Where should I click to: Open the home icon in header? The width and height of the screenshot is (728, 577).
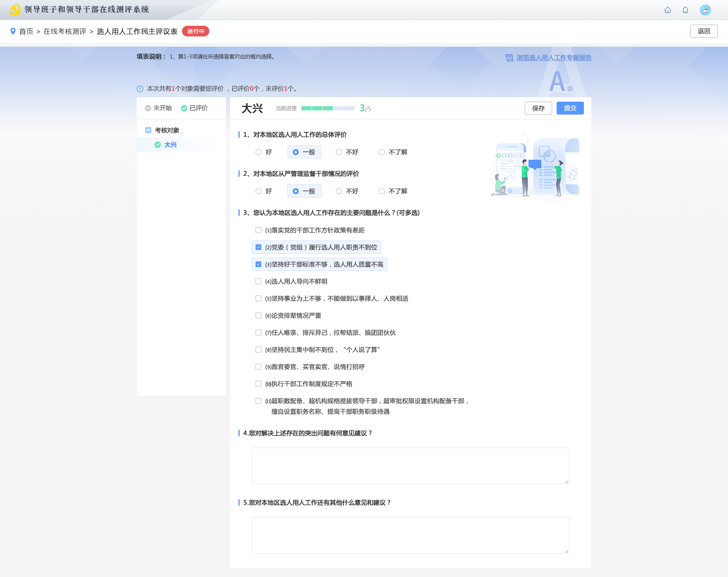[x=667, y=10]
